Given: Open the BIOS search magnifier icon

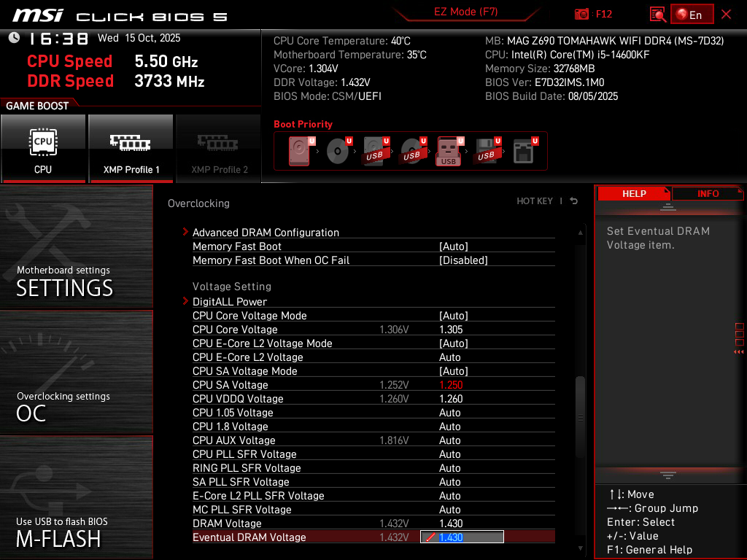Looking at the screenshot, I should pos(658,15).
